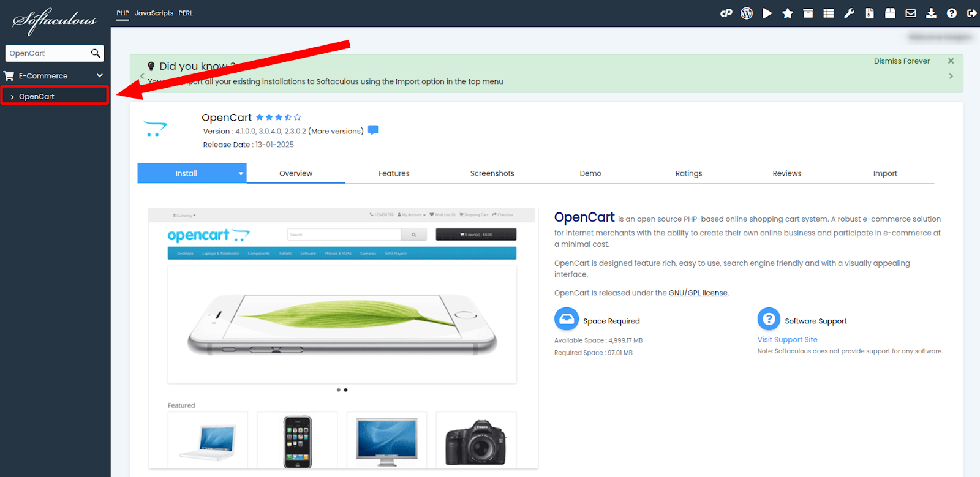Open the WordPress manager icon
This screenshot has width=980, height=477.
(x=747, y=13)
